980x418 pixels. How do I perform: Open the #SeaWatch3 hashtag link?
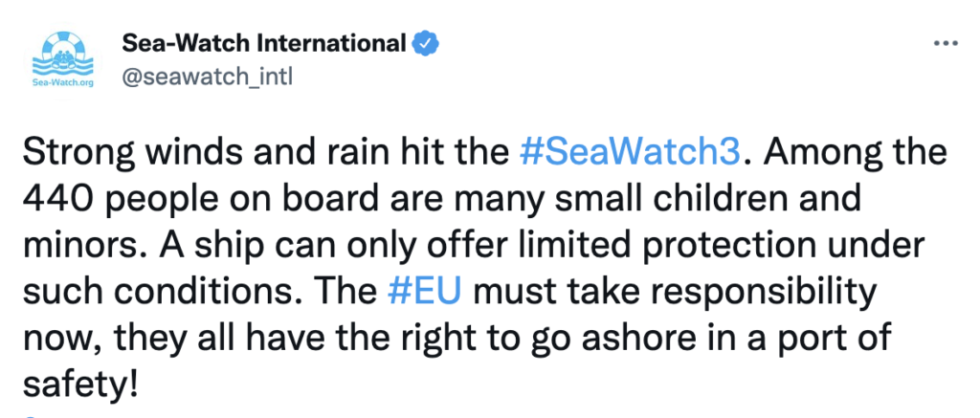point(631,153)
